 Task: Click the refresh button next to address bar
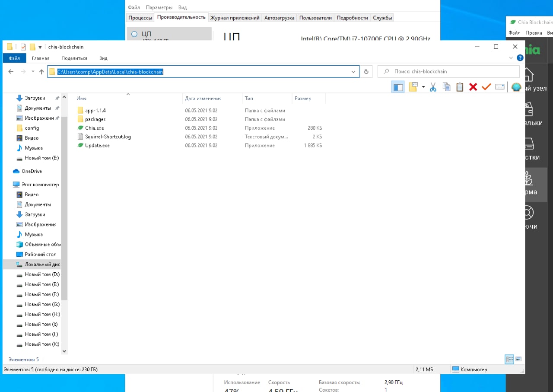point(366,72)
